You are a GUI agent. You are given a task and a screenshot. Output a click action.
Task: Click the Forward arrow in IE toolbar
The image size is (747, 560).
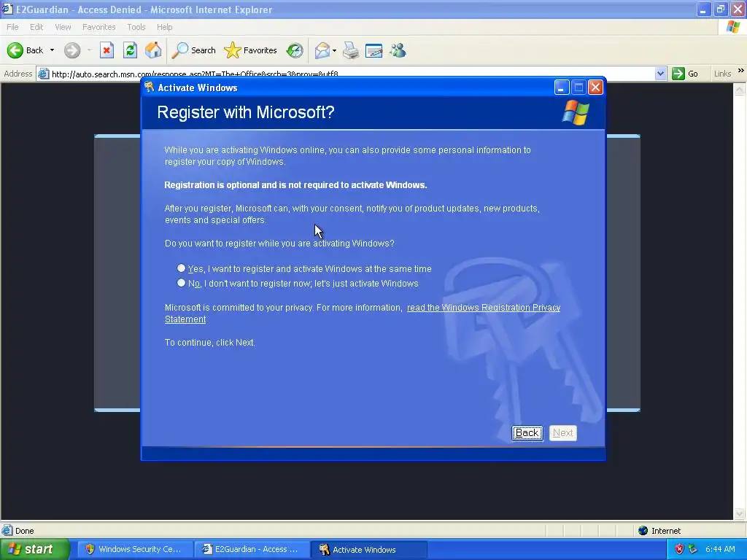pyautogui.click(x=72, y=50)
